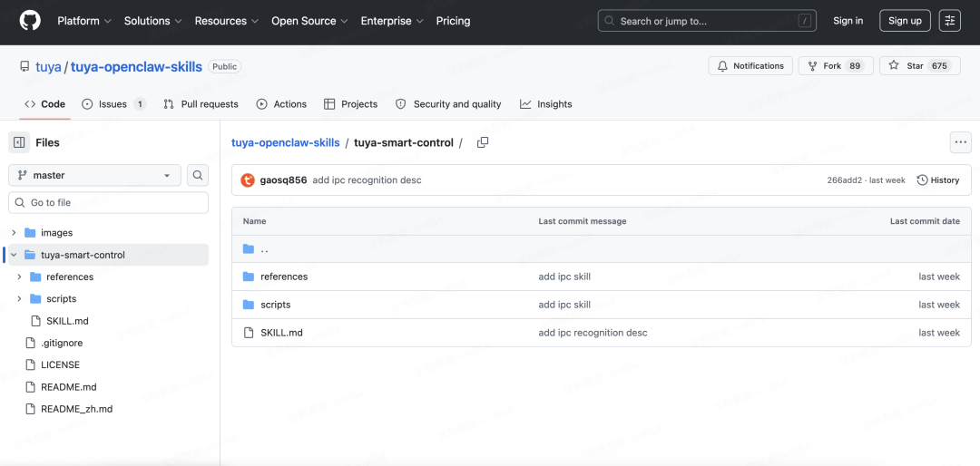This screenshot has height=466, width=980.
Task: Click 'add ipc skill' message in references row
Action: coord(564,277)
